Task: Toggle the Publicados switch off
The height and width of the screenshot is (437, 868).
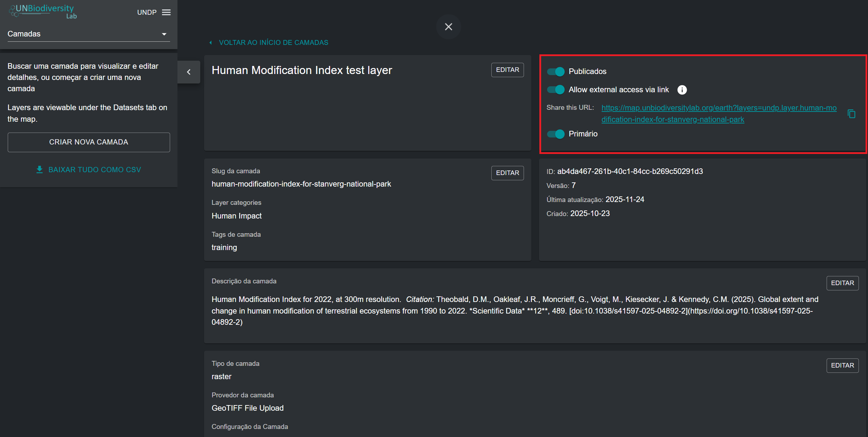Action: (556, 72)
